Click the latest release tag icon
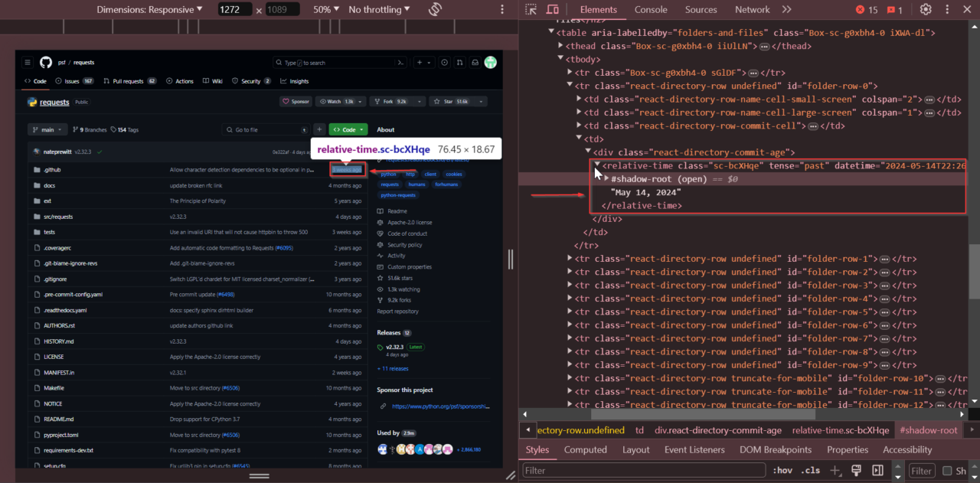 click(381, 347)
